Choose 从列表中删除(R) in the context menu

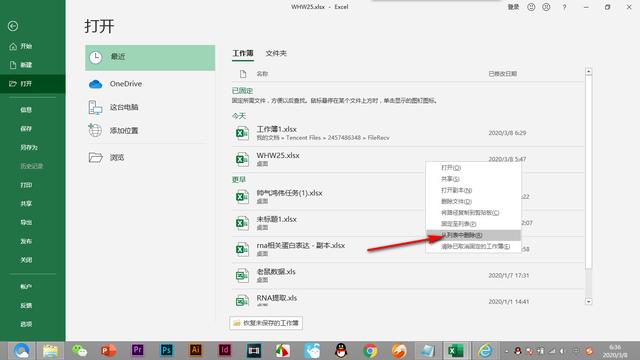pos(473,235)
